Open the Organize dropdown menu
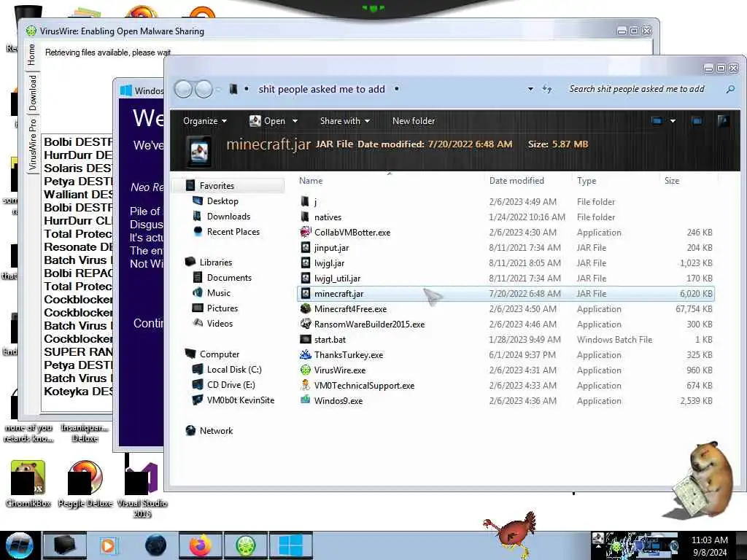This screenshot has width=747, height=560. tap(205, 121)
